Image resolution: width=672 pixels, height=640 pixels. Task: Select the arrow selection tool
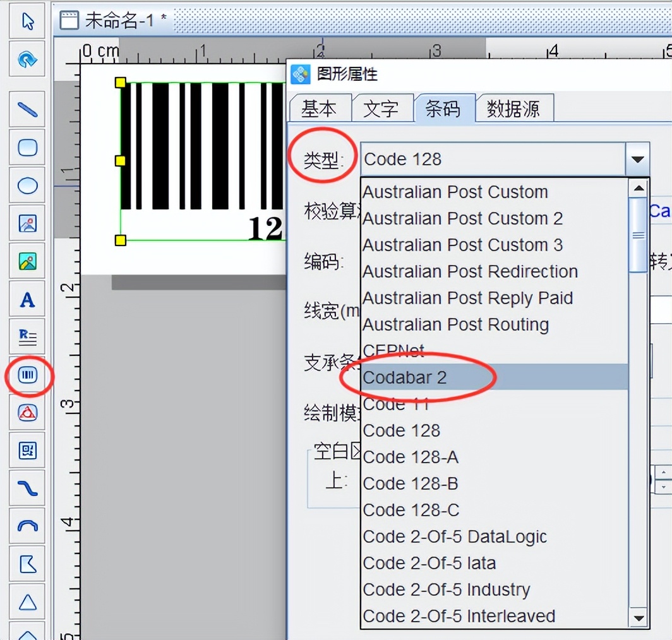[x=27, y=20]
